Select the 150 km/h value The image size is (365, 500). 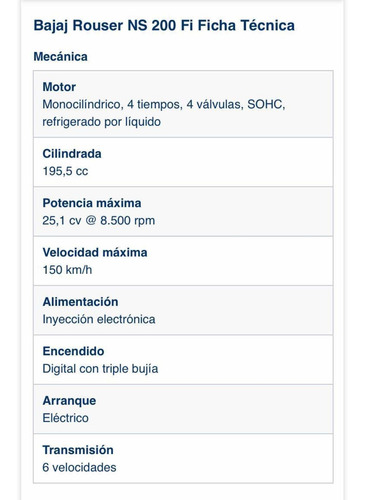pos(67,270)
